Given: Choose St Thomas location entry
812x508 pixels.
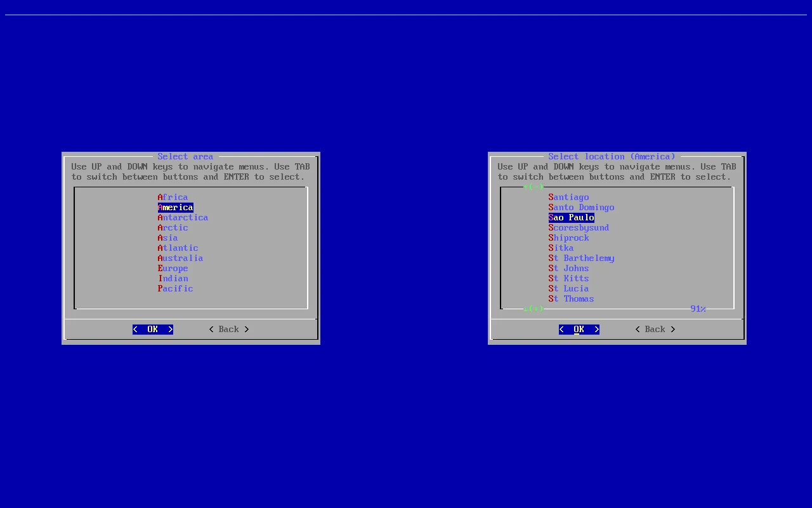Looking at the screenshot, I should (x=572, y=299).
